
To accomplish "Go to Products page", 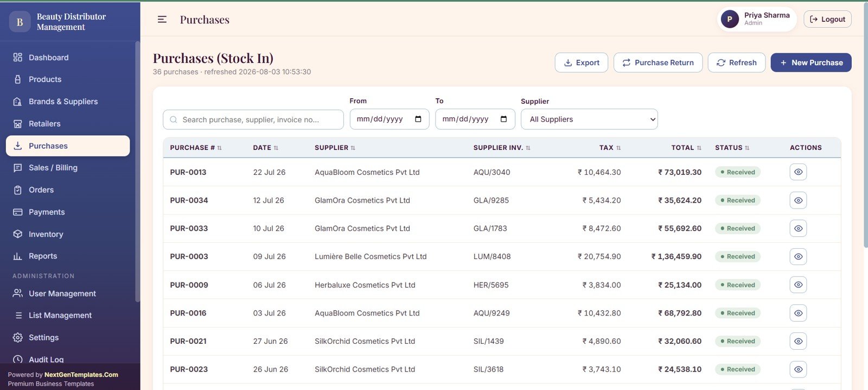I will point(68,79).
